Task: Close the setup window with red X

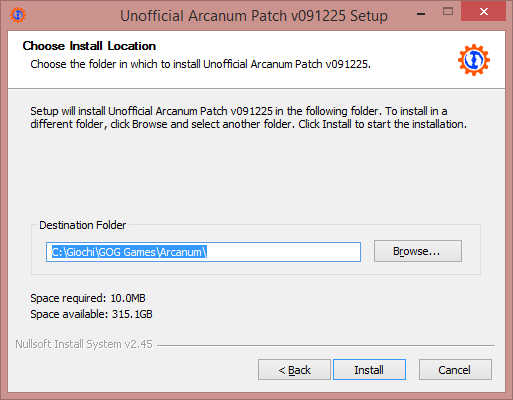Action: click(483, 12)
